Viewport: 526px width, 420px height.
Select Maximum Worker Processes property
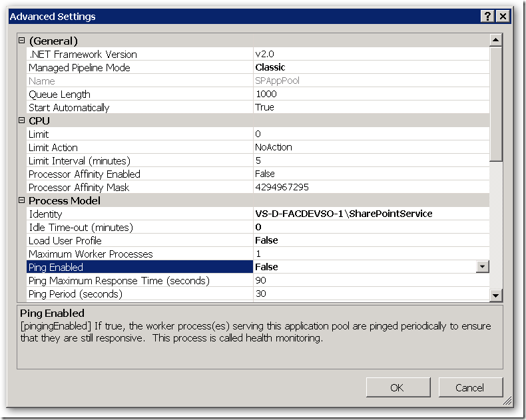click(x=140, y=254)
